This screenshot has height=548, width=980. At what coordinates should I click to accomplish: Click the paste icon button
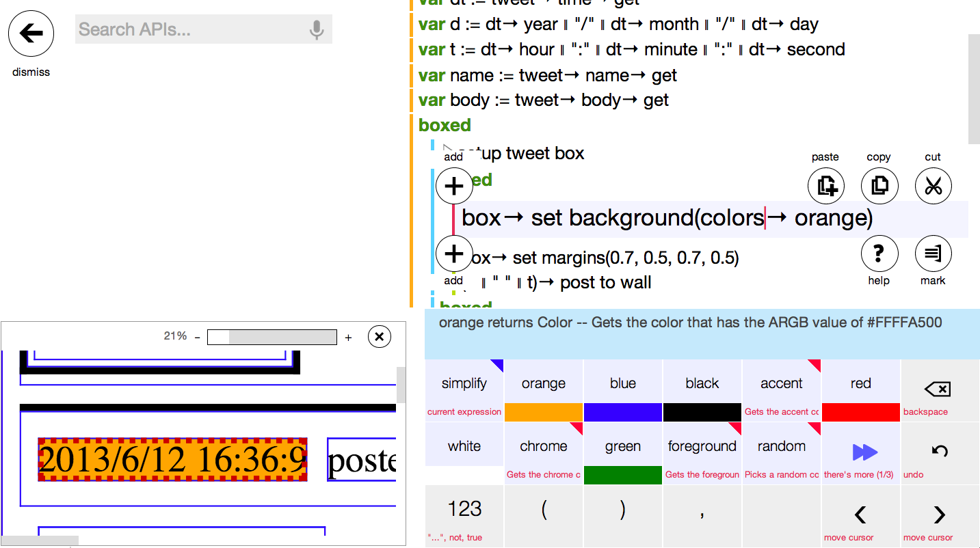click(x=825, y=185)
